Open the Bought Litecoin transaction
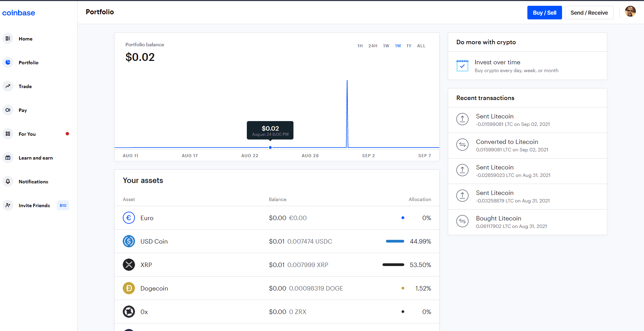 click(528, 222)
